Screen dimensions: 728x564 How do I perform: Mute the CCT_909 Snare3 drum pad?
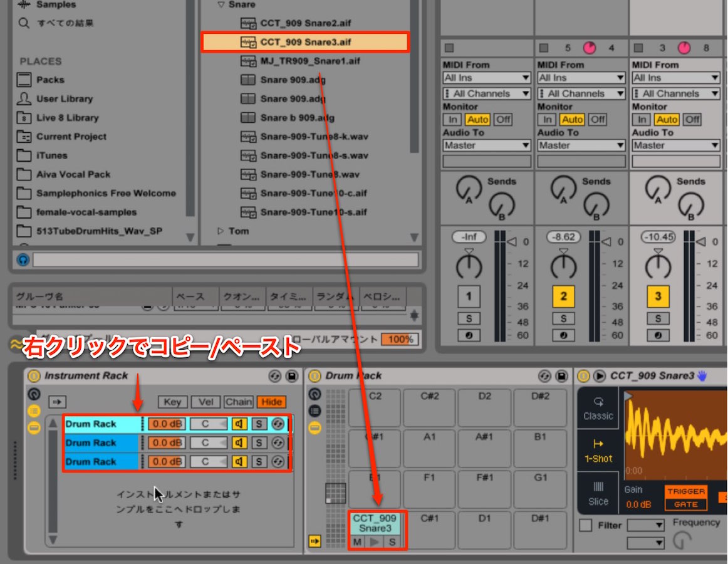pos(357,541)
